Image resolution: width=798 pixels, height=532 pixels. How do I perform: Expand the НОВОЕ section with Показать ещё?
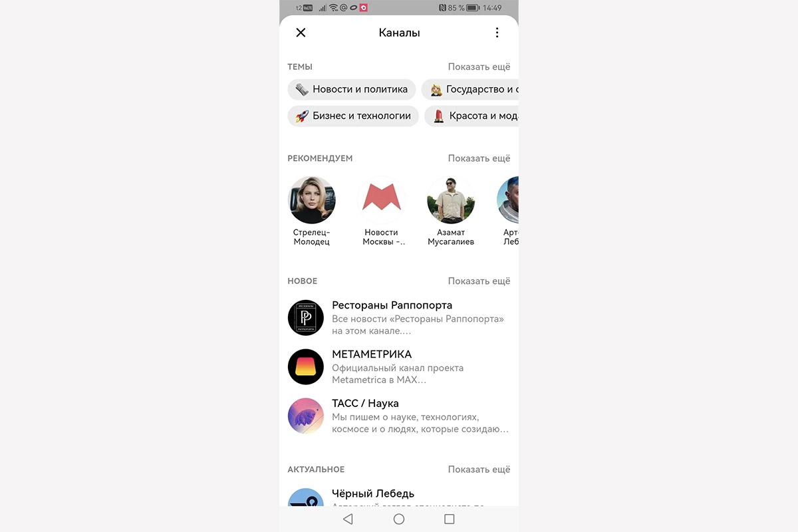[479, 281]
